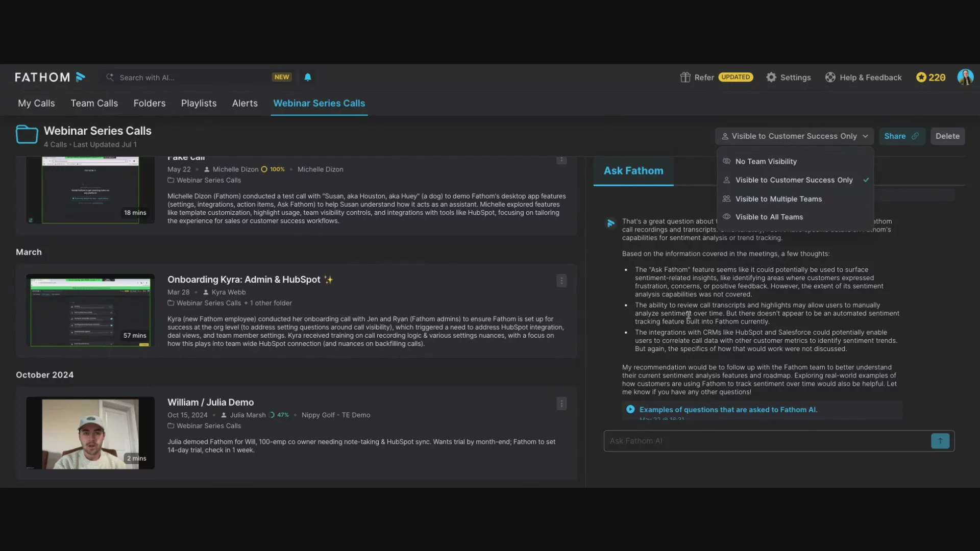The image size is (980, 551).
Task: Click Webinar Series Calls folder tag under Fake call
Action: [205, 180]
